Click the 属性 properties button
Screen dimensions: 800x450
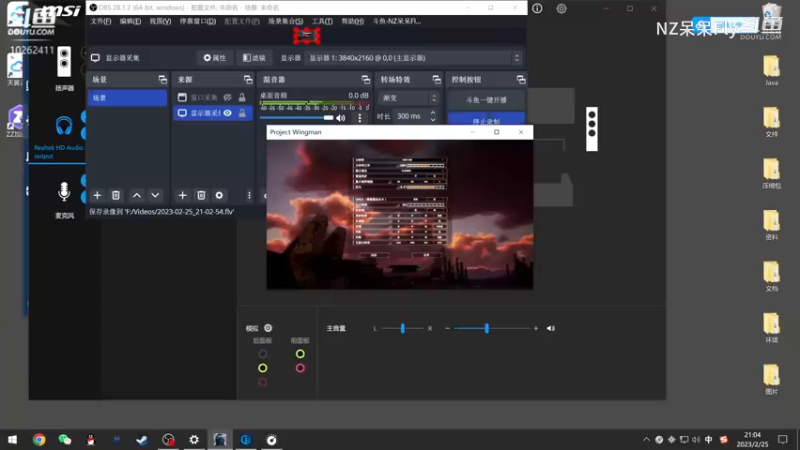click(215, 58)
